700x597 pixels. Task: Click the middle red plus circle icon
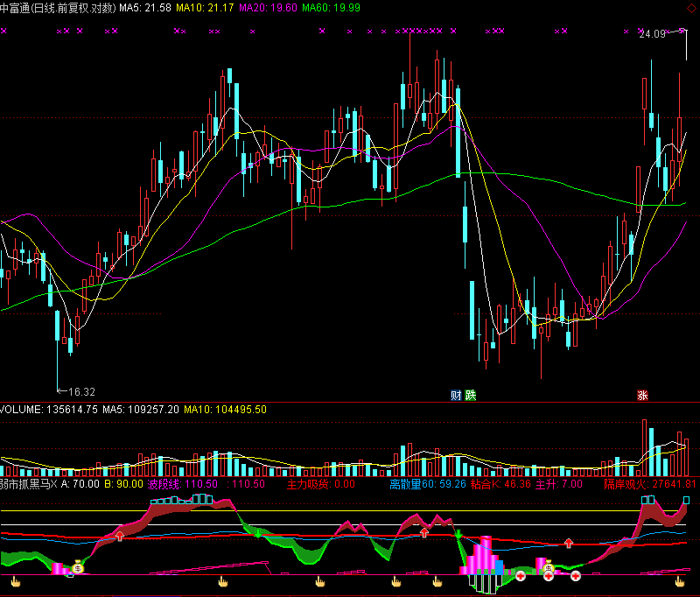[x=549, y=577]
